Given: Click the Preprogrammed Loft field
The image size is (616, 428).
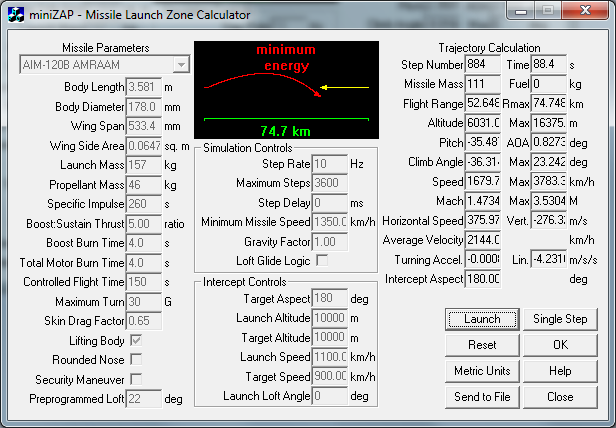Looking at the screenshot, I should [144, 399].
